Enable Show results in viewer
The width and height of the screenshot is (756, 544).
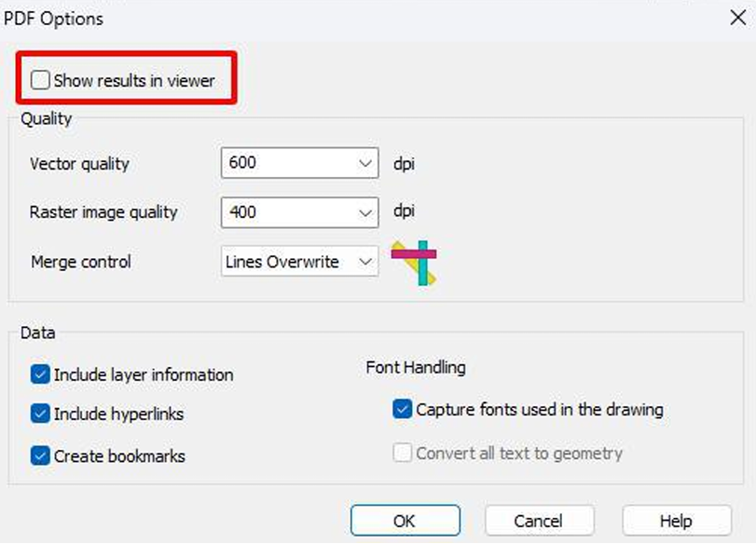tap(40, 80)
